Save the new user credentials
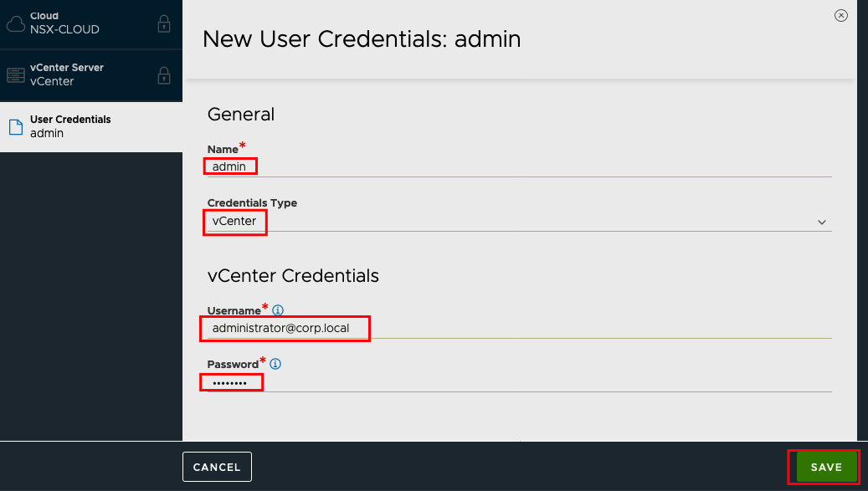This screenshot has height=491, width=868. point(826,467)
